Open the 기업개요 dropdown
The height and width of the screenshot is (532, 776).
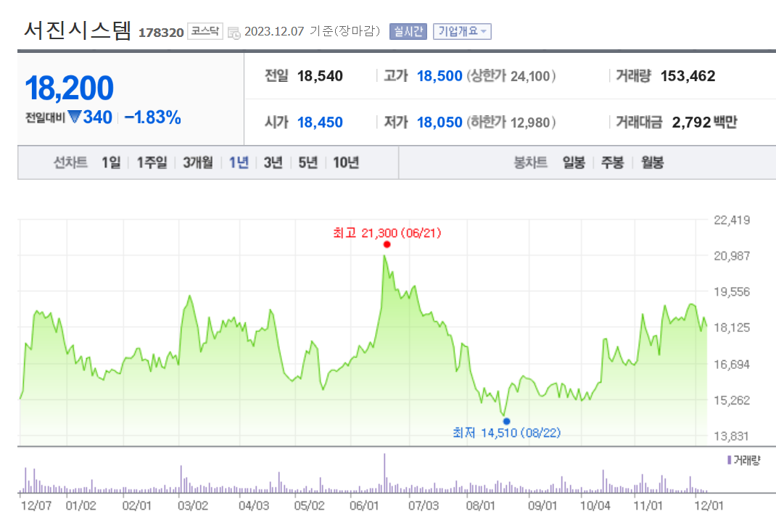tap(462, 31)
